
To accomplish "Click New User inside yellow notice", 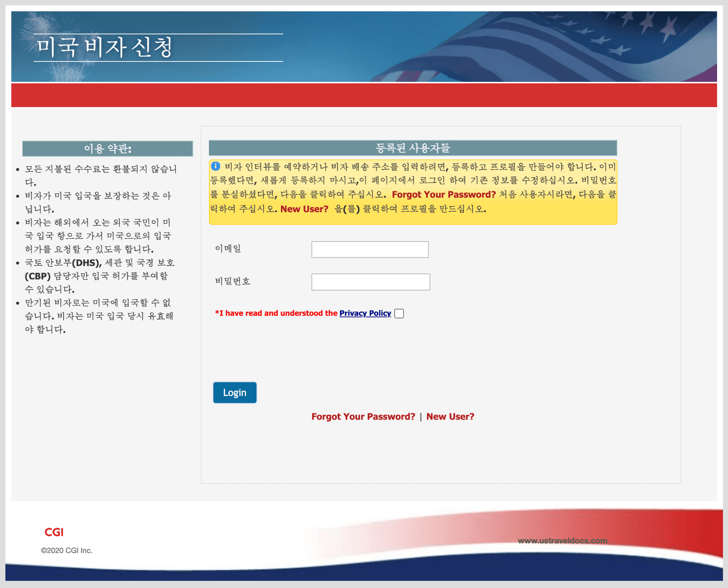I will coord(304,209).
